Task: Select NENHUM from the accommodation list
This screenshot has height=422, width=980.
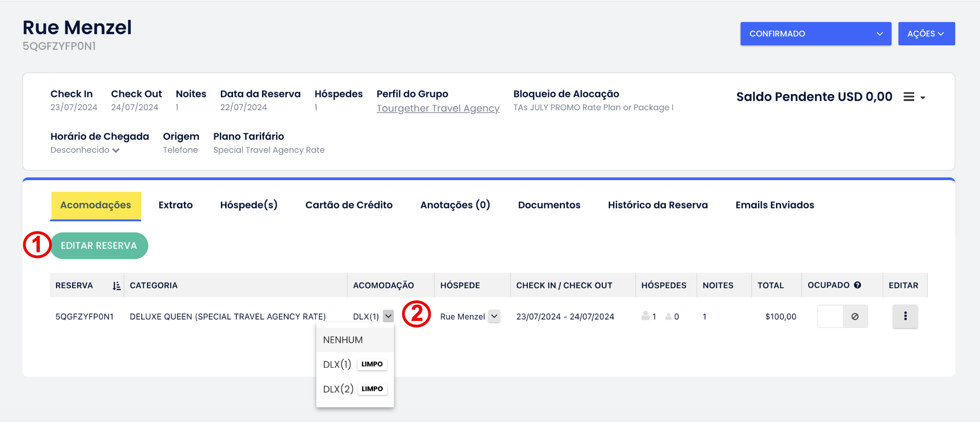Action: tap(343, 340)
